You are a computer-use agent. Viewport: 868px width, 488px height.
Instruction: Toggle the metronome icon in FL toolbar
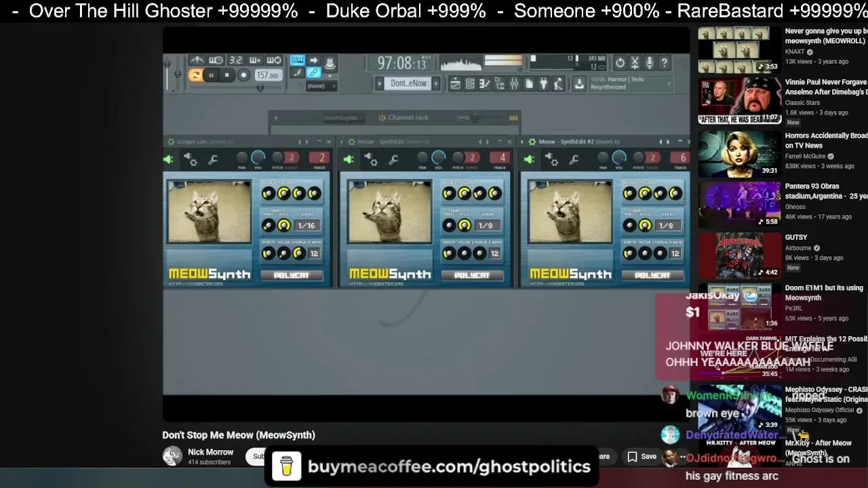[x=197, y=60]
